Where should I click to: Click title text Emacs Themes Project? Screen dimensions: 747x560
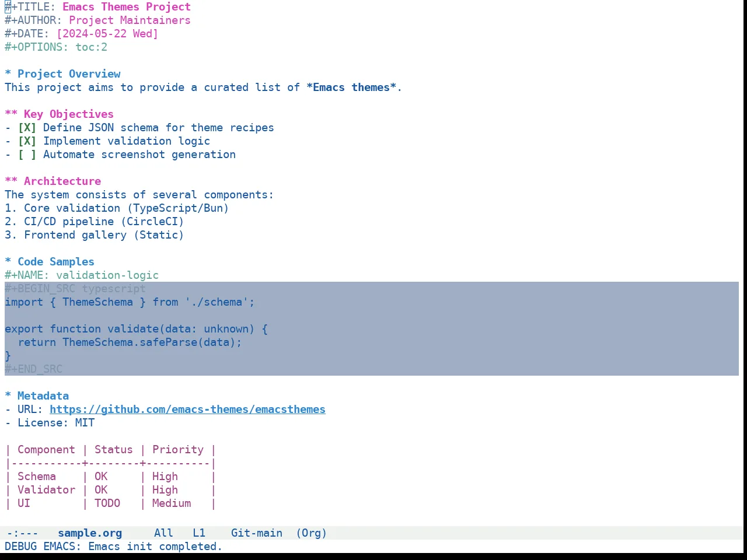tap(127, 7)
